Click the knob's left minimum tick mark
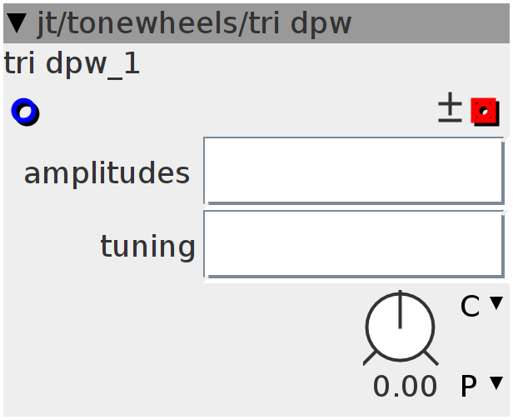Image resolution: width=513 pixels, height=420 pixels. coord(370,358)
